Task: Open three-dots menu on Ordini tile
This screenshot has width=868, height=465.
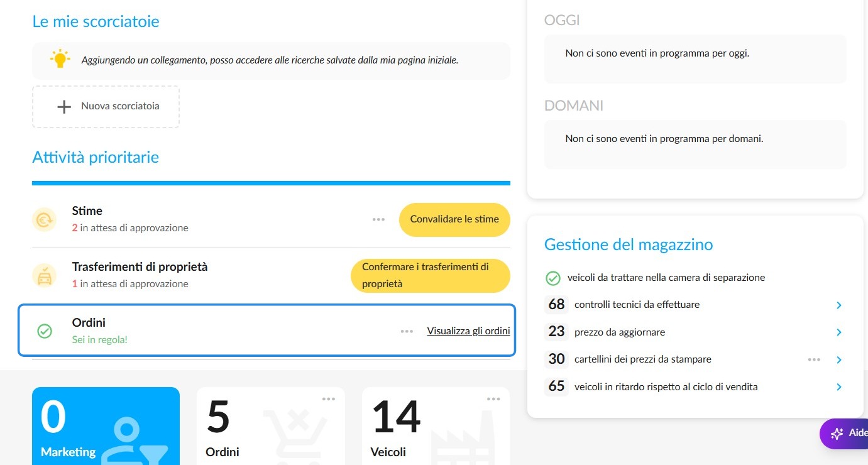Action: (x=329, y=399)
